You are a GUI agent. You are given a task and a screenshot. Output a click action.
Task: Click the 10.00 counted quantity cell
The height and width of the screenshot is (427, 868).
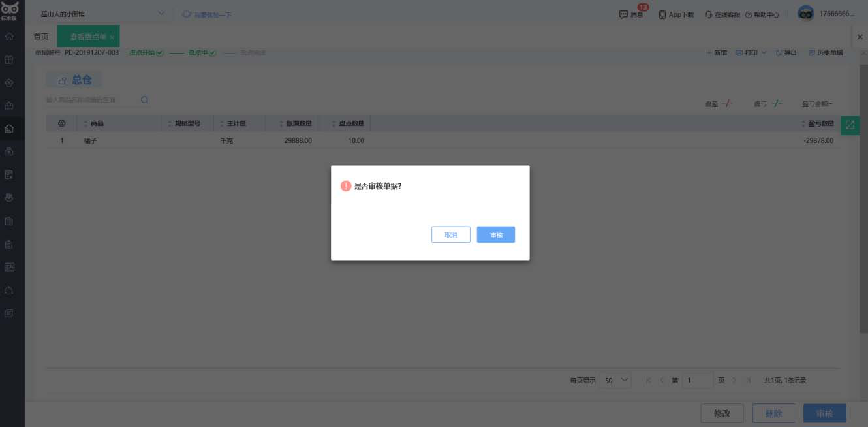(356, 140)
